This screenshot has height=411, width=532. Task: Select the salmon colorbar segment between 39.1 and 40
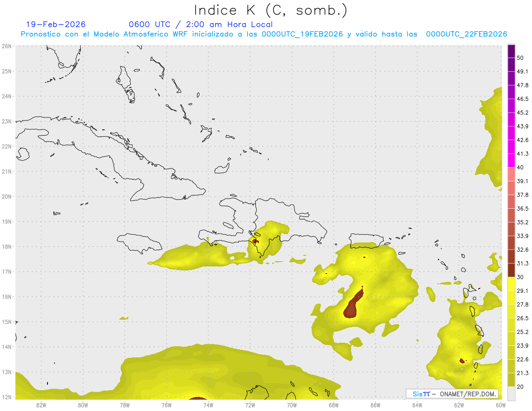pos(511,174)
